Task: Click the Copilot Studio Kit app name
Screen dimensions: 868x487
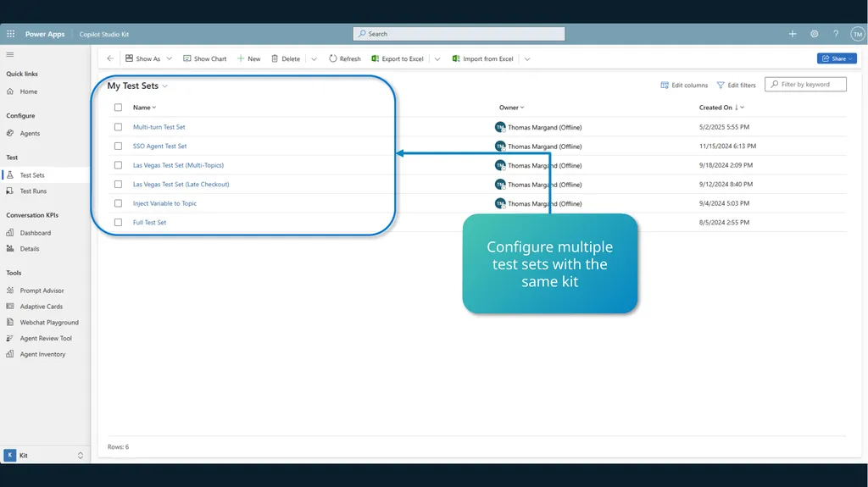Action: click(x=104, y=35)
